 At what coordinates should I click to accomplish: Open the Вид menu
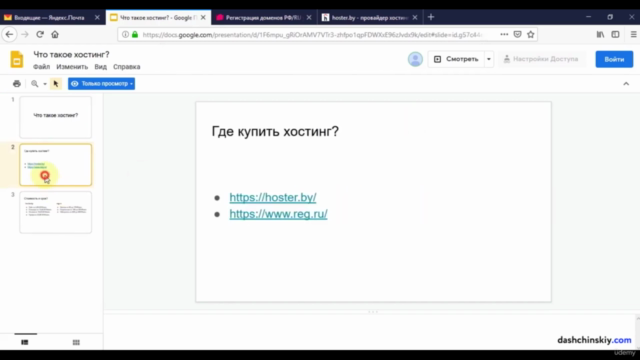[x=100, y=67]
